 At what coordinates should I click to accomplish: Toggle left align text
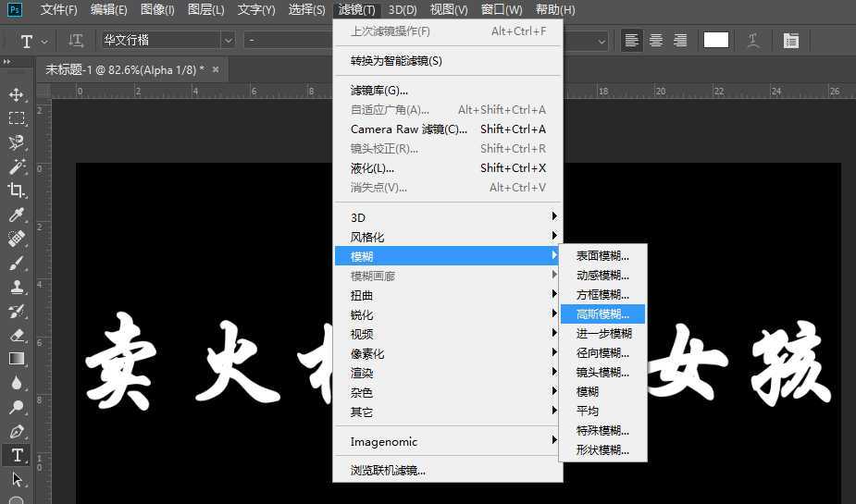click(632, 41)
